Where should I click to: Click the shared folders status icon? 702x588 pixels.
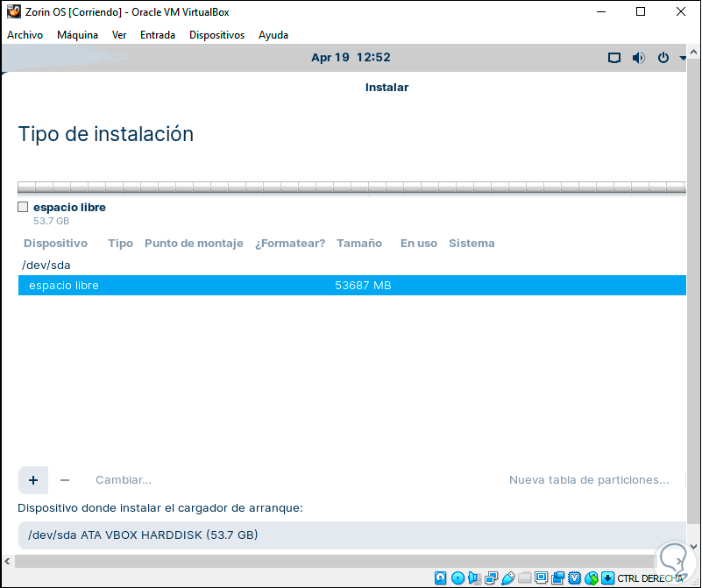(x=524, y=578)
